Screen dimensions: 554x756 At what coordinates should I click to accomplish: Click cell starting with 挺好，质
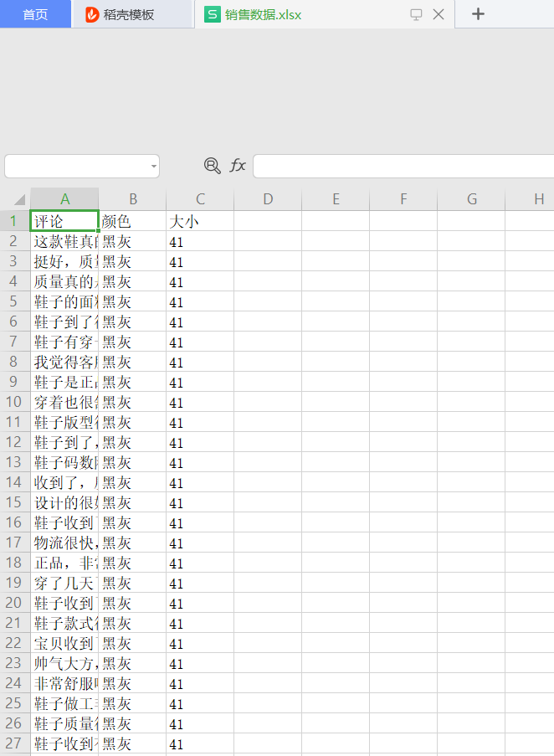pos(64,261)
